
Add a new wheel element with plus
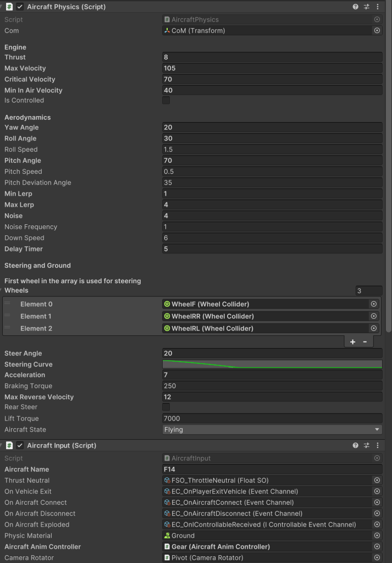click(352, 341)
